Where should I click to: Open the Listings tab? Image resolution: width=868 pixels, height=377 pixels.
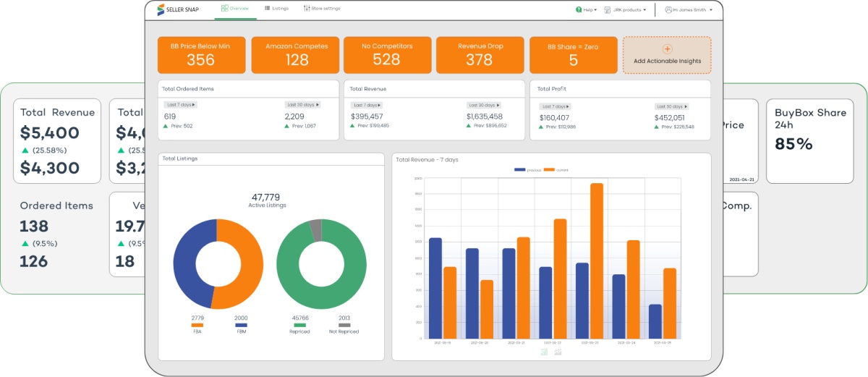[x=276, y=9]
